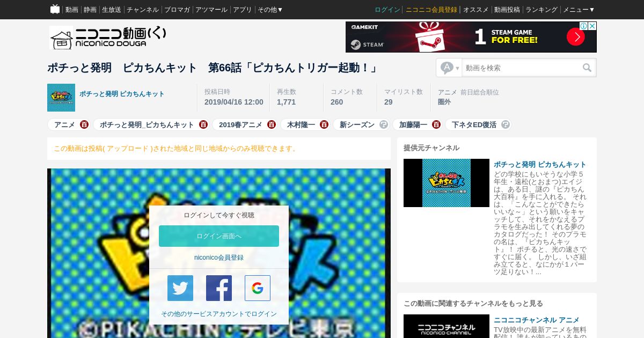Log in with the Twitter icon
Viewport: 644px width, 338px height.
pos(180,288)
